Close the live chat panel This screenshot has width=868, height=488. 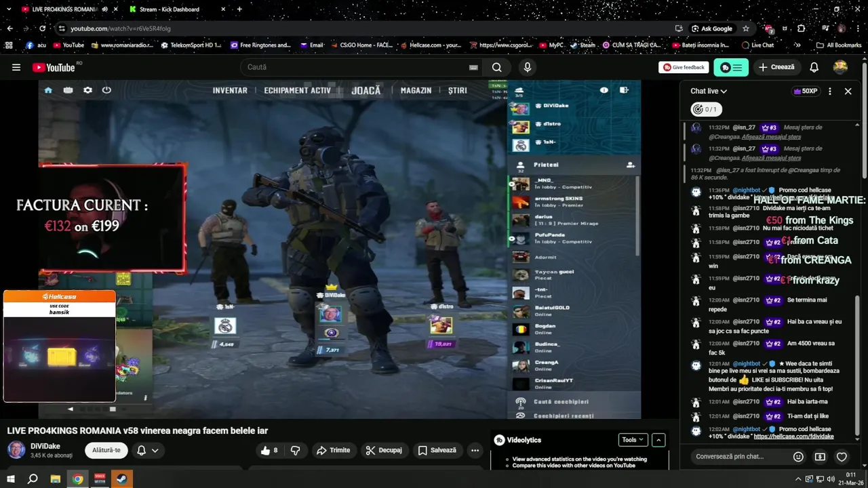tap(848, 91)
